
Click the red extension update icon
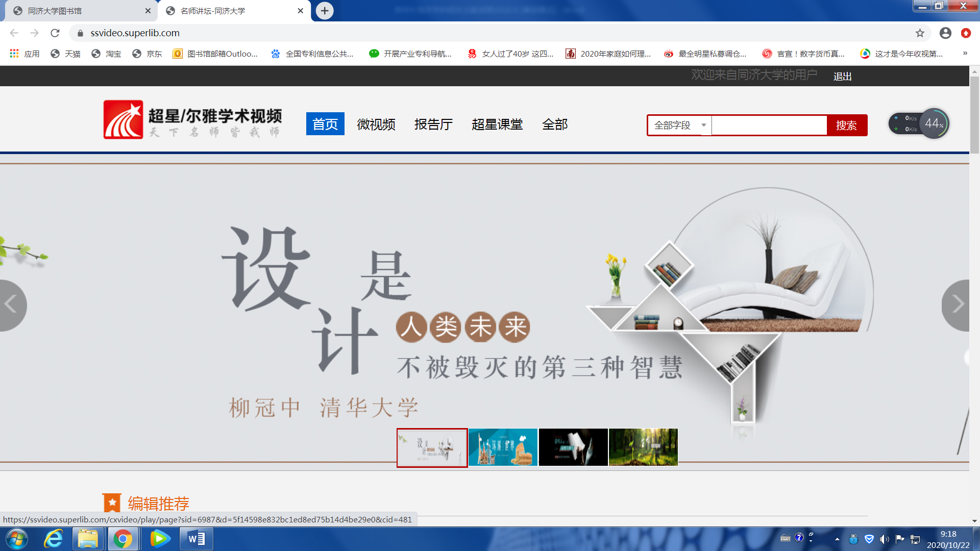pyautogui.click(x=966, y=33)
